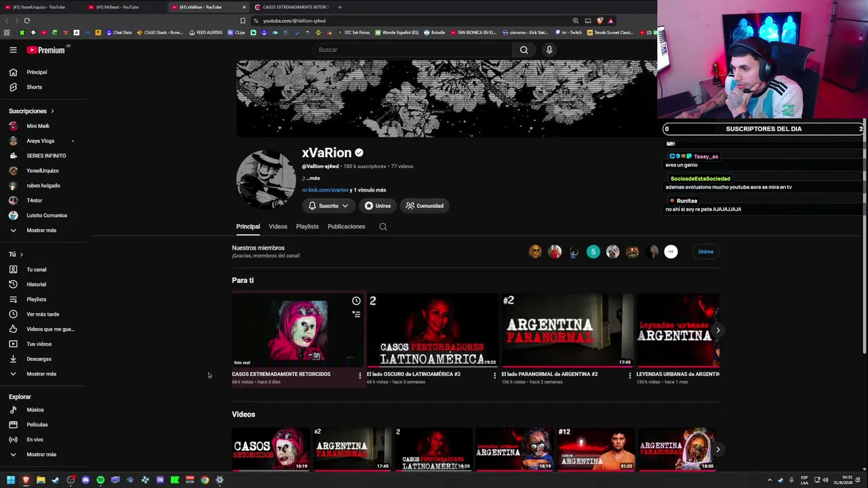Open options for El lado OSCURO de LATINOAMÉRICA #2
The width and height of the screenshot is (868, 488).
tap(494, 375)
